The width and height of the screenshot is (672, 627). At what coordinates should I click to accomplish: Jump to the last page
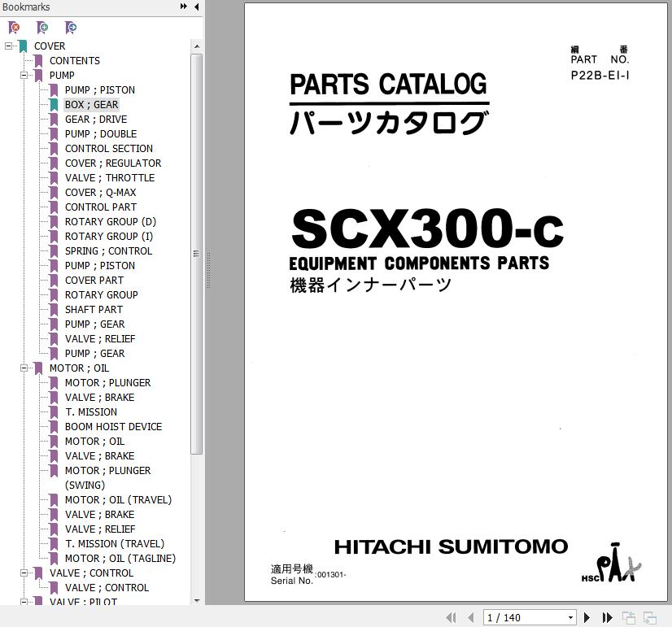(x=607, y=617)
